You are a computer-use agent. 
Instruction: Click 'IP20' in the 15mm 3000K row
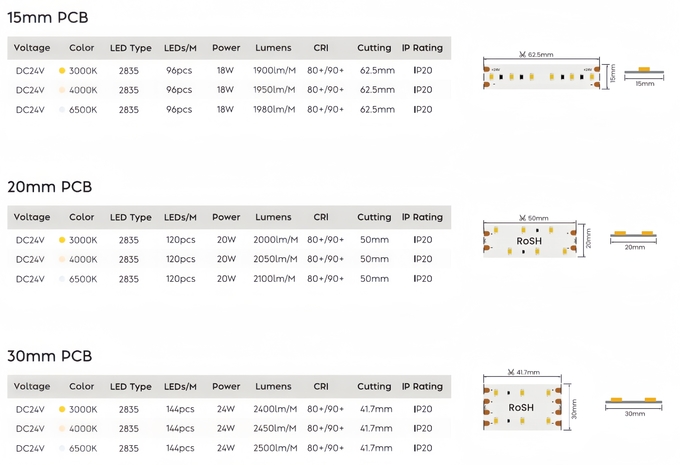tap(422, 70)
